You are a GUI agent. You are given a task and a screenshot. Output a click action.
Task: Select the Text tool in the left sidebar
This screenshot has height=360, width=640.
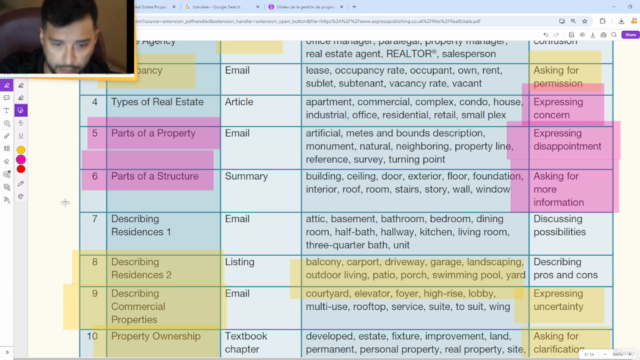pyautogui.click(x=7, y=111)
